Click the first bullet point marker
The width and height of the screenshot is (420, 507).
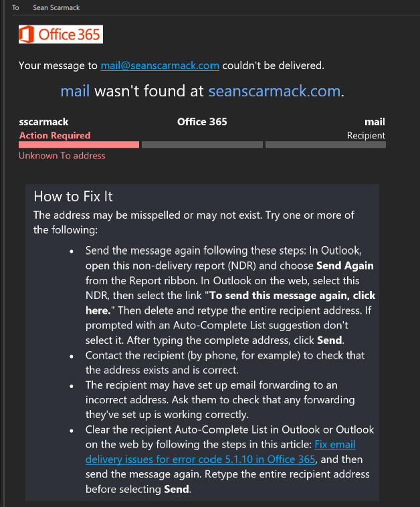pos(72,251)
